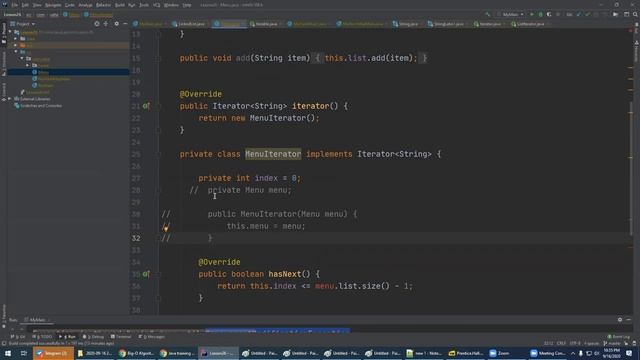The image size is (640, 360).
Task: Switch to the LinkedList.java editor tab
Action: [x=191, y=24]
